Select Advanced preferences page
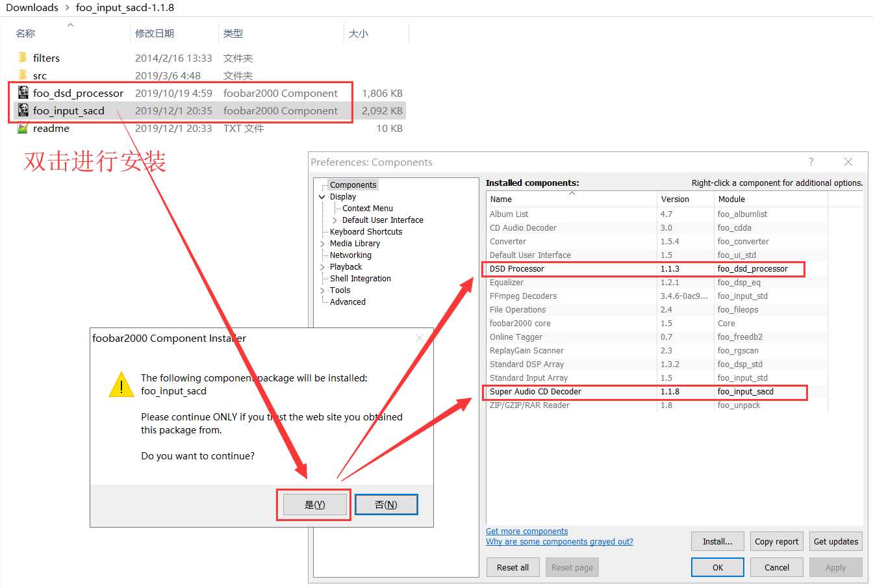Viewport: 873px width, 588px height. click(348, 302)
